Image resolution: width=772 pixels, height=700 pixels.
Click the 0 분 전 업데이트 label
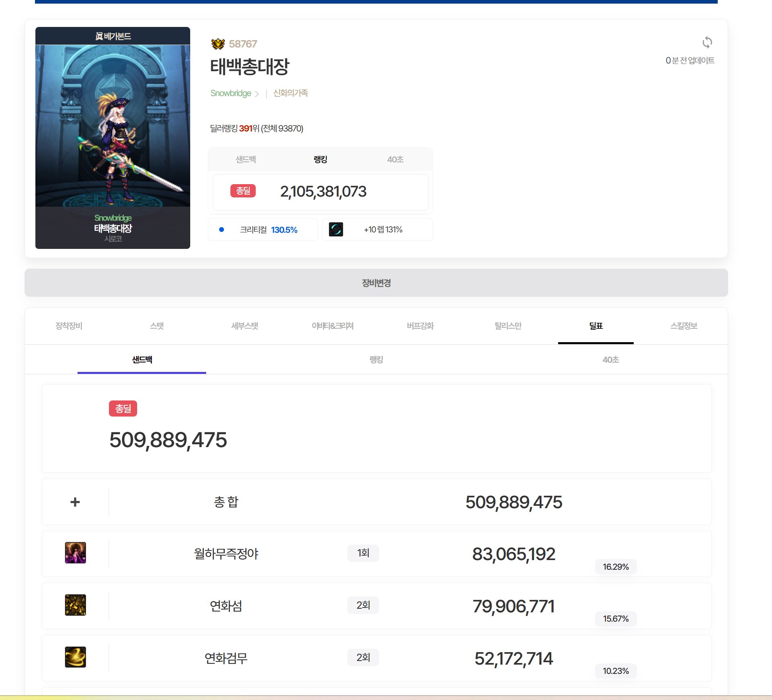point(690,60)
